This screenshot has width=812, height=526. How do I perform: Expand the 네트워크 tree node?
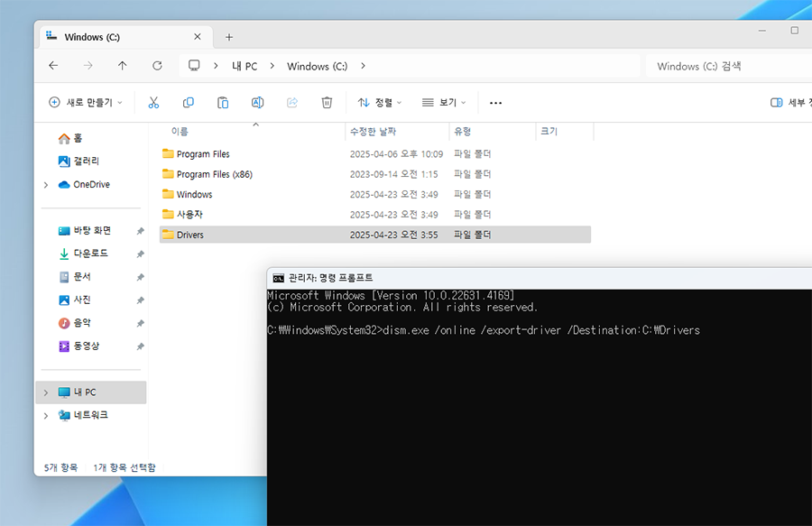(x=46, y=416)
